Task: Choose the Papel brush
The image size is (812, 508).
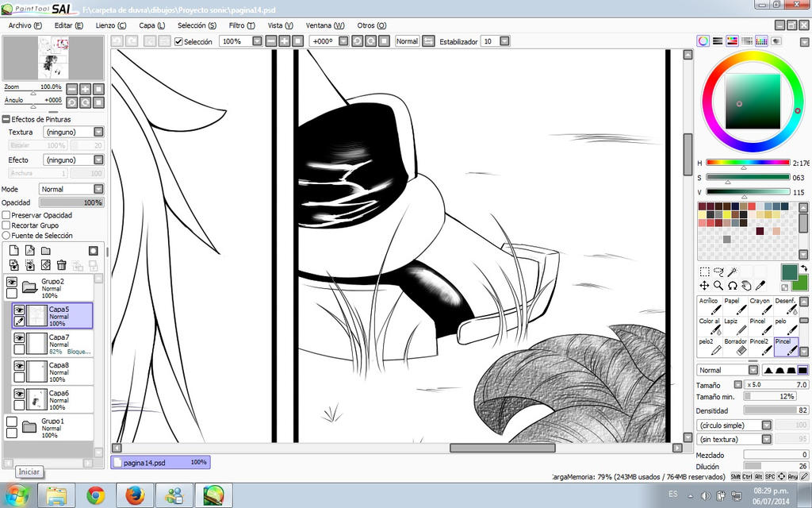Action: coord(735,306)
